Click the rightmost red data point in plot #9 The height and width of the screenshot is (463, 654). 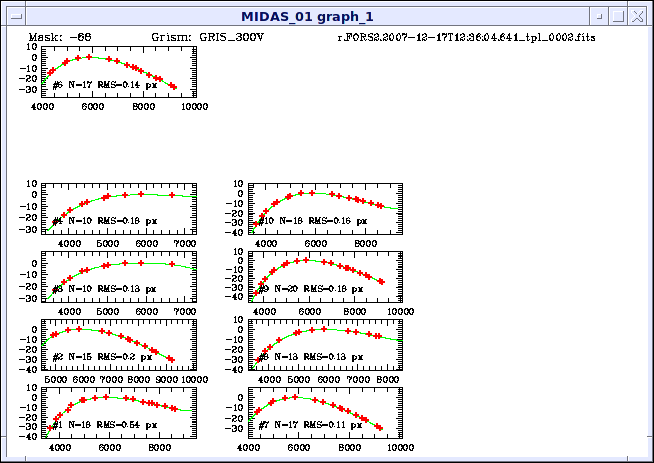[380, 281]
